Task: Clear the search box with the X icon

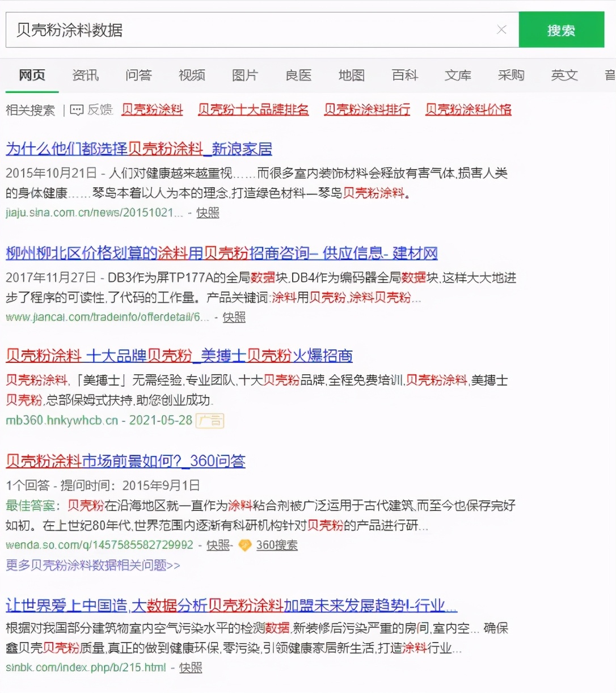Action: coord(501,30)
